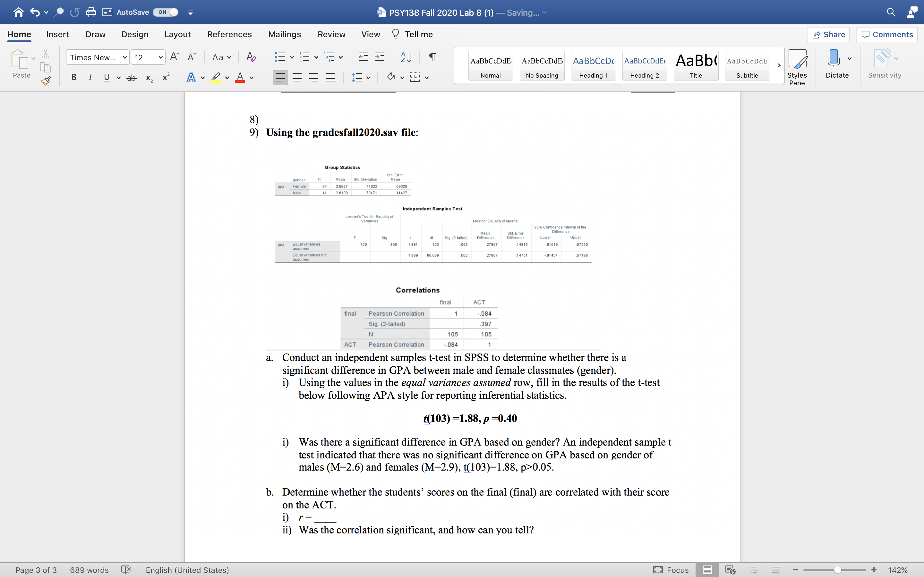Toggle paragraph marks visibility
Image resolution: width=924 pixels, height=577 pixels.
coord(432,57)
